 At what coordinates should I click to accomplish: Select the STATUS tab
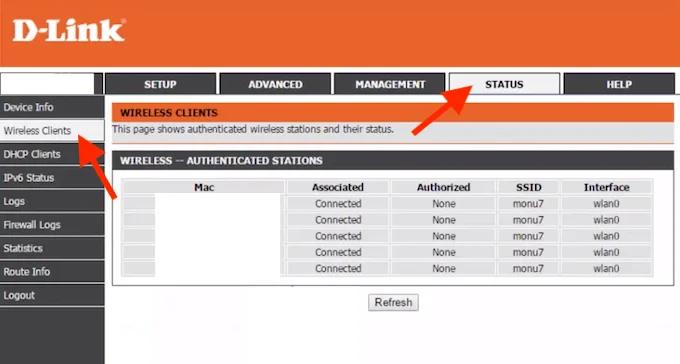[x=504, y=84]
